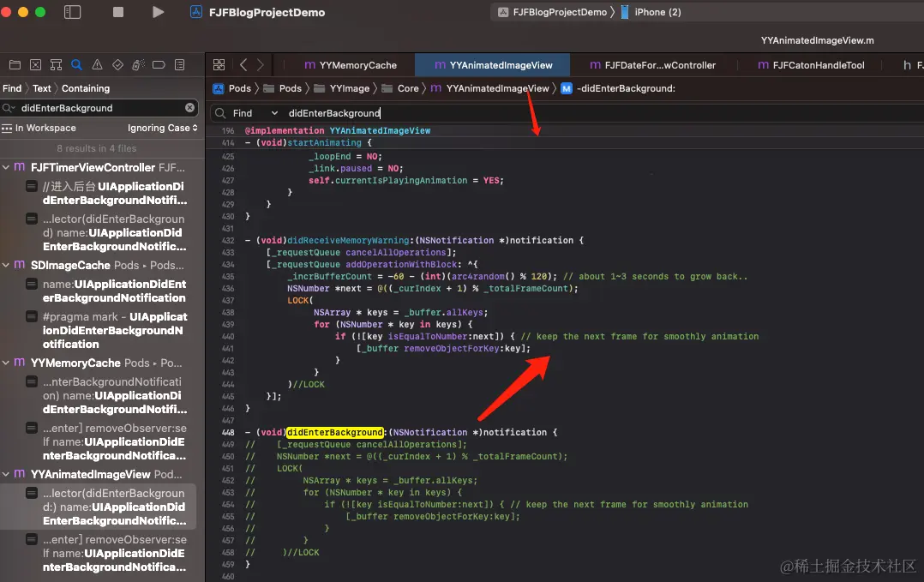
Task: Open the -didEnterBackground: method breadcrumb
Action: (618, 88)
